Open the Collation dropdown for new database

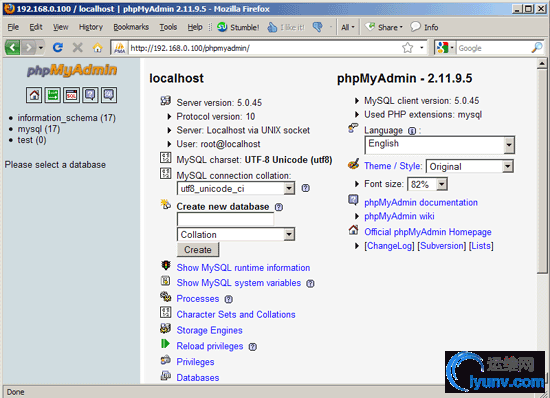(x=236, y=235)
